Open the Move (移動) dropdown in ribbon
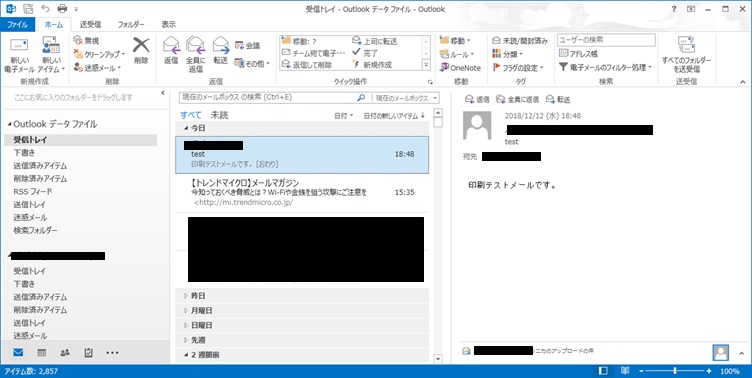Image resolution: width=752 pixels, height=378 pixels. [x=456, y=41]
